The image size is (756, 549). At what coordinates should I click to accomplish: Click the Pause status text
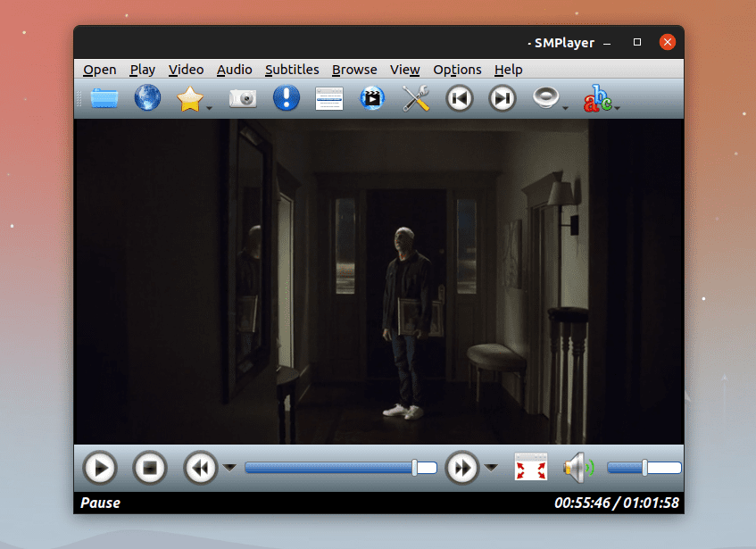coord(100,503)
